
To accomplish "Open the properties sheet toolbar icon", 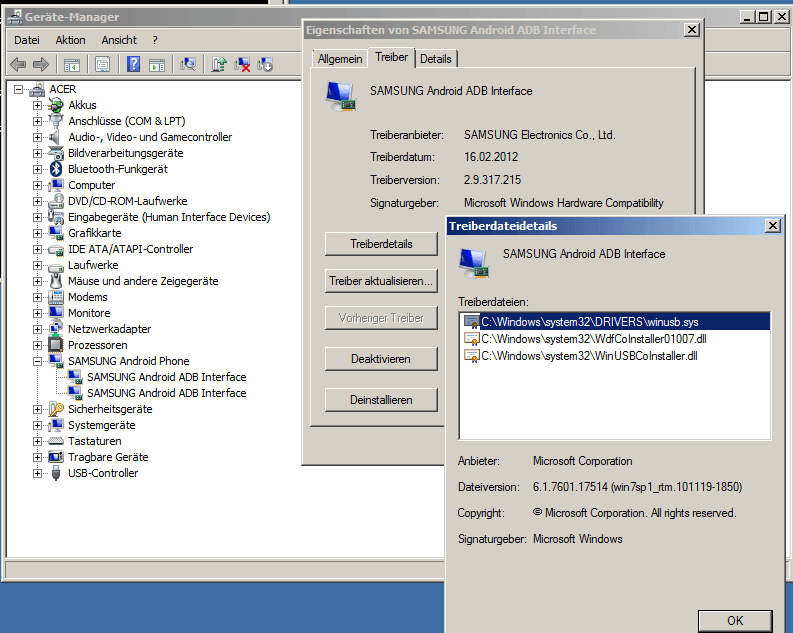I will [103, 65].
